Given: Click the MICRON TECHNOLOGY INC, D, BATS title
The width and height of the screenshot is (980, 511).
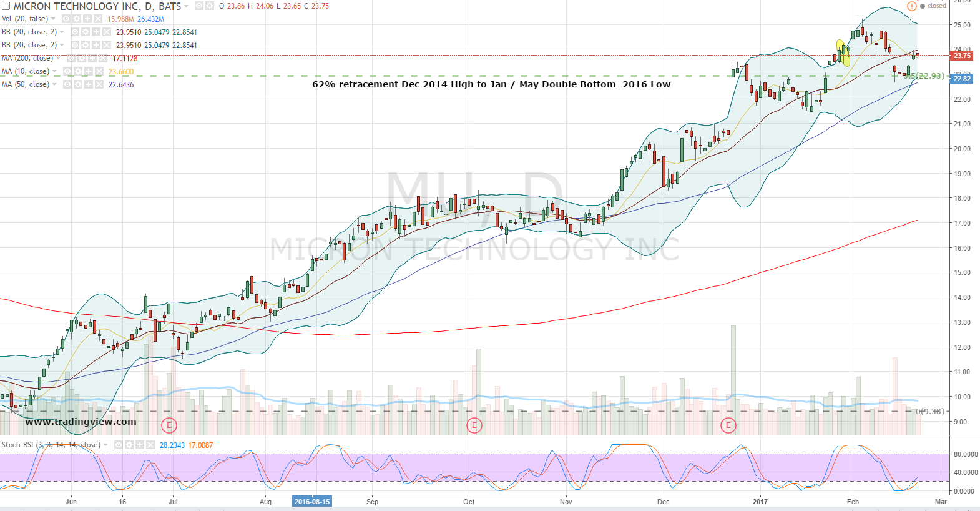Looking at the screenshot, I should 97,6.
